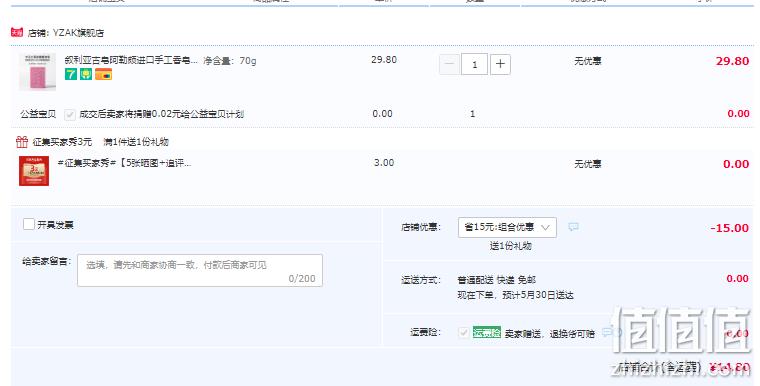
Task: Decrease quantity with the minus button
Action: (449, 64)
